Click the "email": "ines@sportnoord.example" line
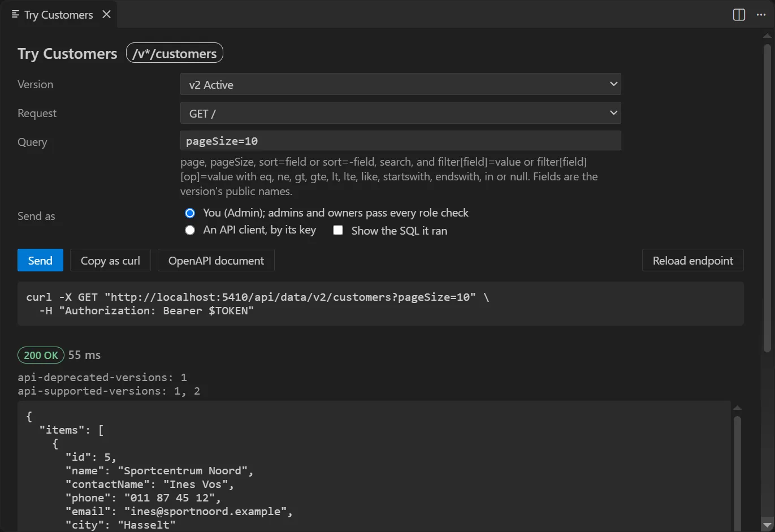The image size is (775, 532). [179, 512]
